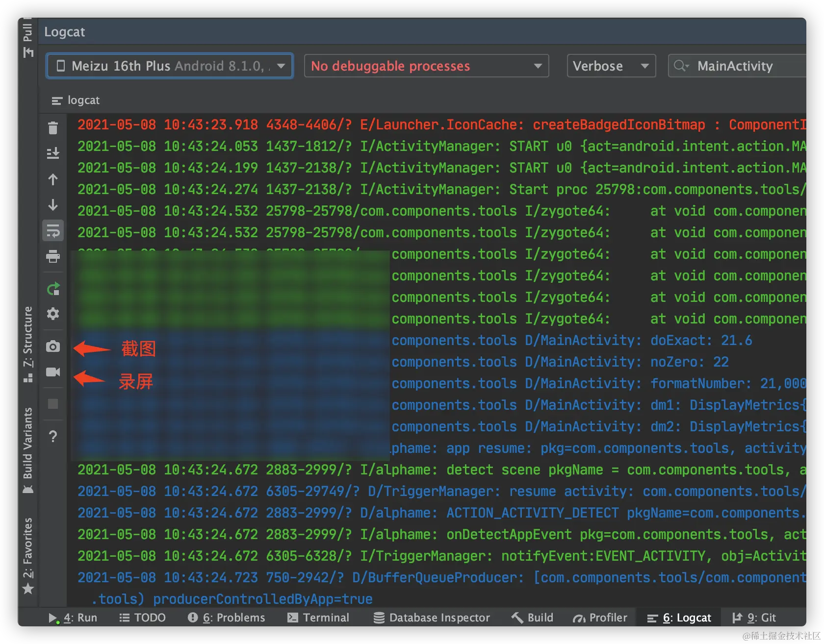Screen dimensions: 824x644
Task: Click the print icon in the logcat toolbar
Action: click(53, 256)
